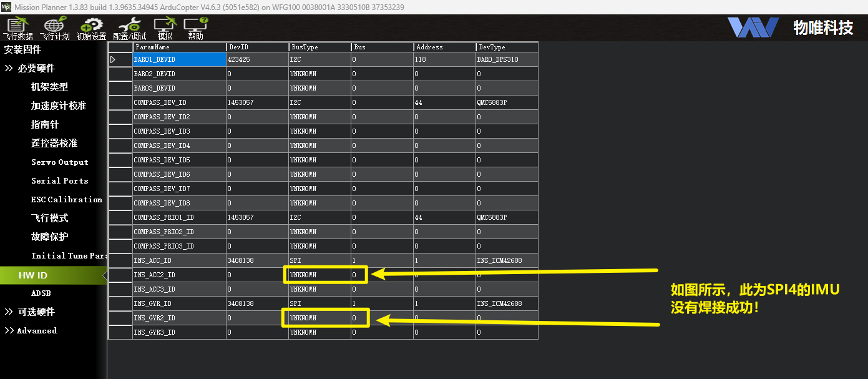The width and height of the screenshot is (868, 379).
Task: Open the 机架类型 frame type page
Action: click(49, 87)
